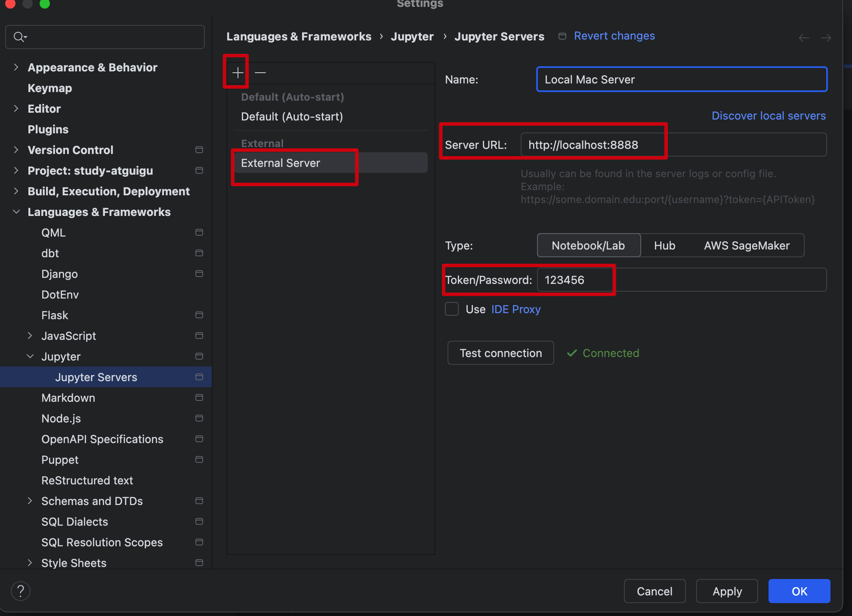
Task: Collapse the Jupyter tree node
Action: pos(30,356)
